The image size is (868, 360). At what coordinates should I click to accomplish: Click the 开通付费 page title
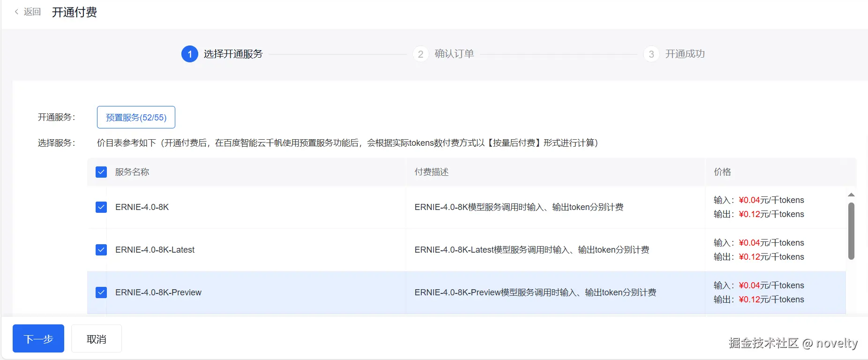[75, 12]
